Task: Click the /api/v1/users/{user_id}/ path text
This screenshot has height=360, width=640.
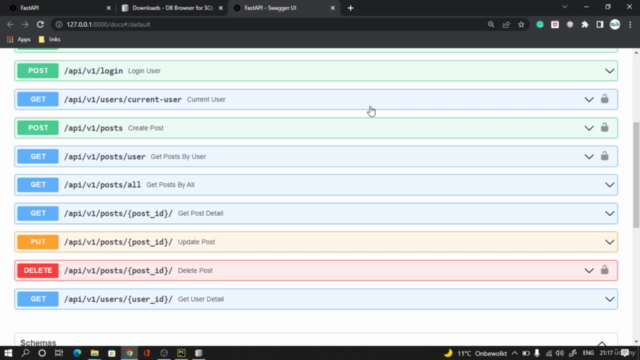Action: pyautogui.click(x=118, y=299)
